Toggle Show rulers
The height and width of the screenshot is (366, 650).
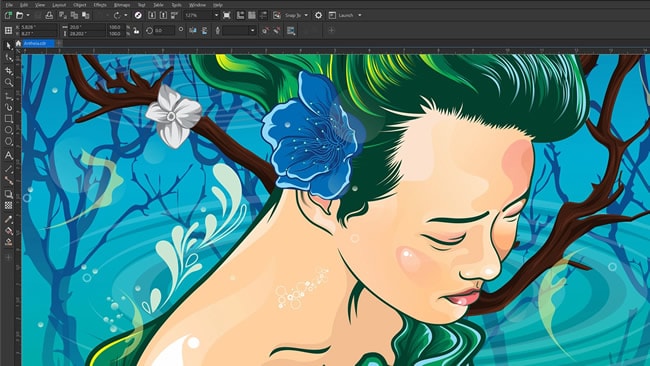pos(240,15)
